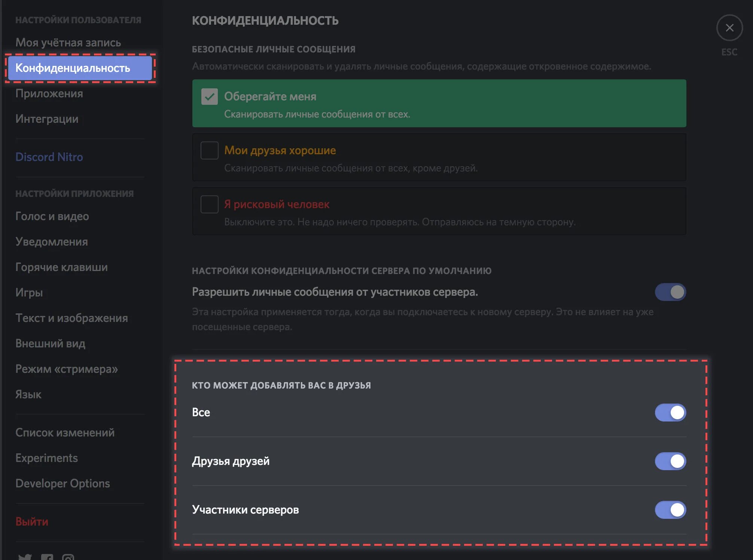Open the Discord Nitro page
Viewport: 753px width, 560px height.
click(x=49, y=157)
